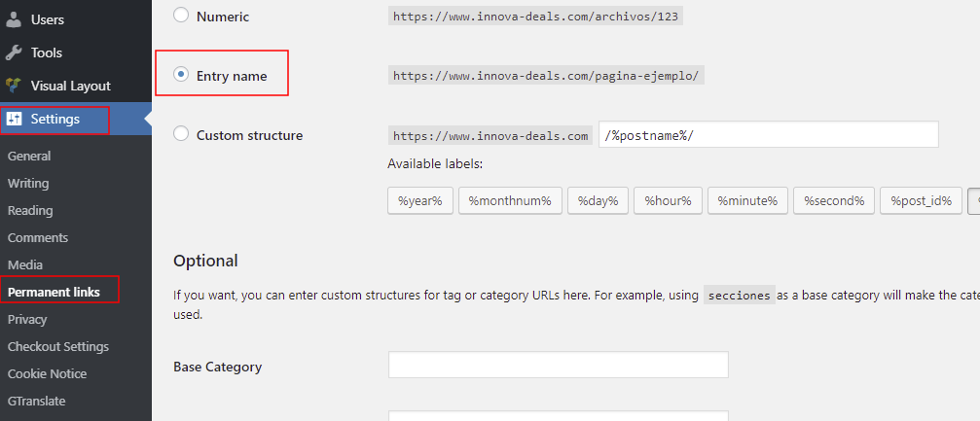The height and width of the screenshot is (421, 980).
Task: Open GTranslate settings in sidebar
Action: [x=36, y=401]
